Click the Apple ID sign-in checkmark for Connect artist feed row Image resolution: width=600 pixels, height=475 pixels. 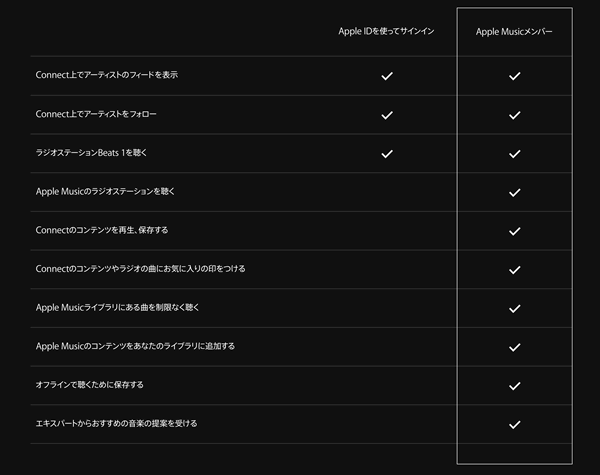[387, 76]
